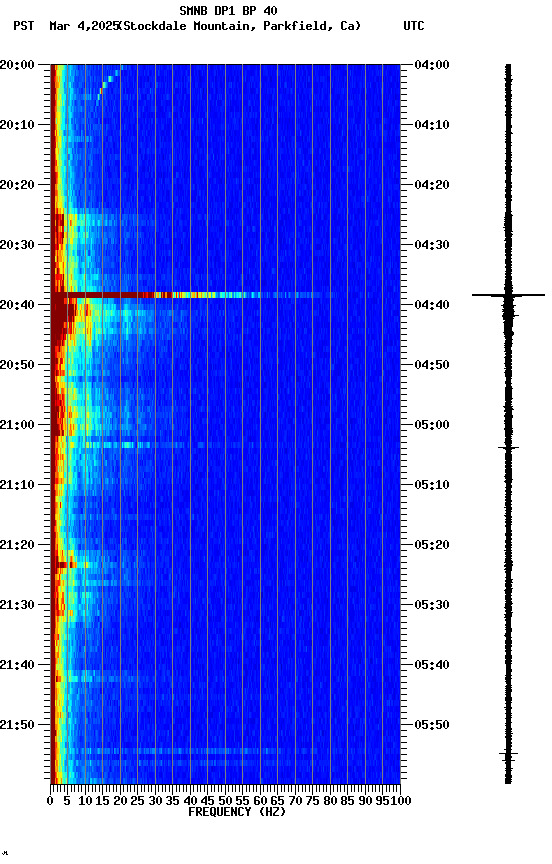Click the '90' frequency axis tick label
Image resolution: width=552 pixels, height=864 pixels.
[365, 801]
